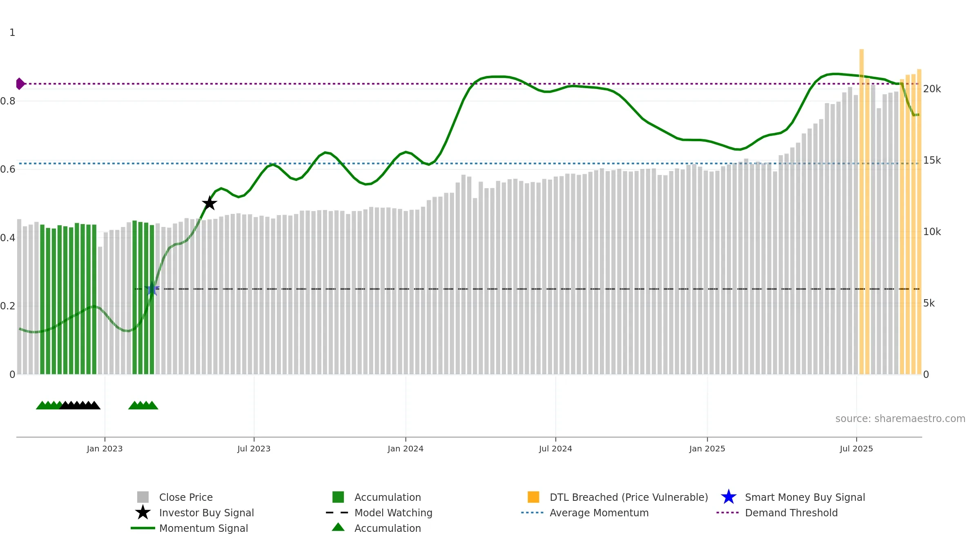Toggle Momentum Signal legend entry
This screenshot has width=980, height=551.
pos(189,528)
